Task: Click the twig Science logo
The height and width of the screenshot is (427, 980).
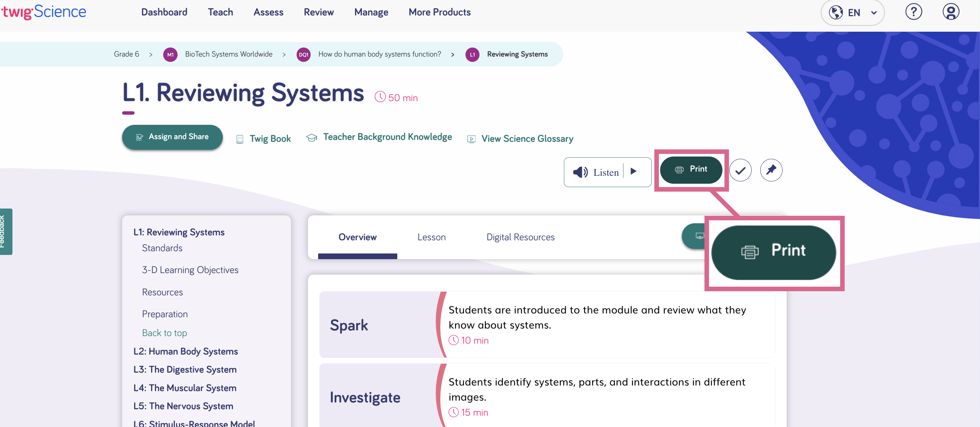Action: (44, 11)
